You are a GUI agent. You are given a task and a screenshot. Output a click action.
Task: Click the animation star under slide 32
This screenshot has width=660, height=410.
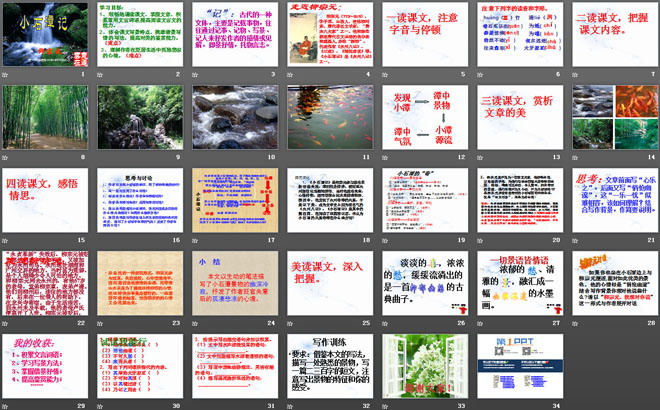pyautogui.click(x=290, y=407)
